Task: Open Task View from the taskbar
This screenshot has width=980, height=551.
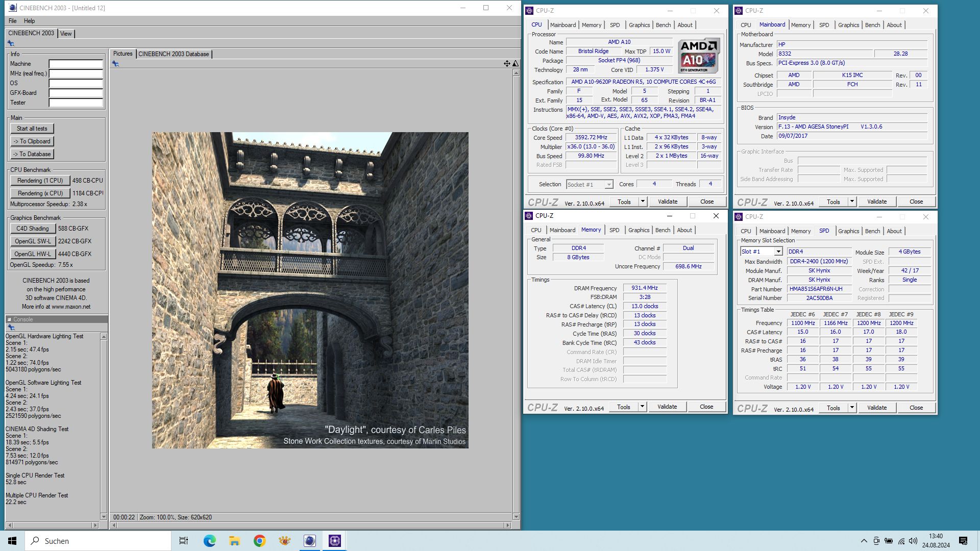Action: [184, 541]
